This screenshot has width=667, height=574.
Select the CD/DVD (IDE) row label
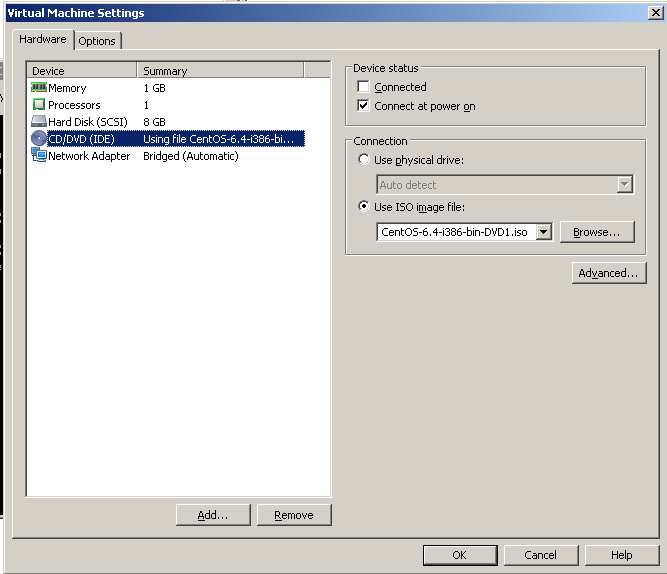81,139
